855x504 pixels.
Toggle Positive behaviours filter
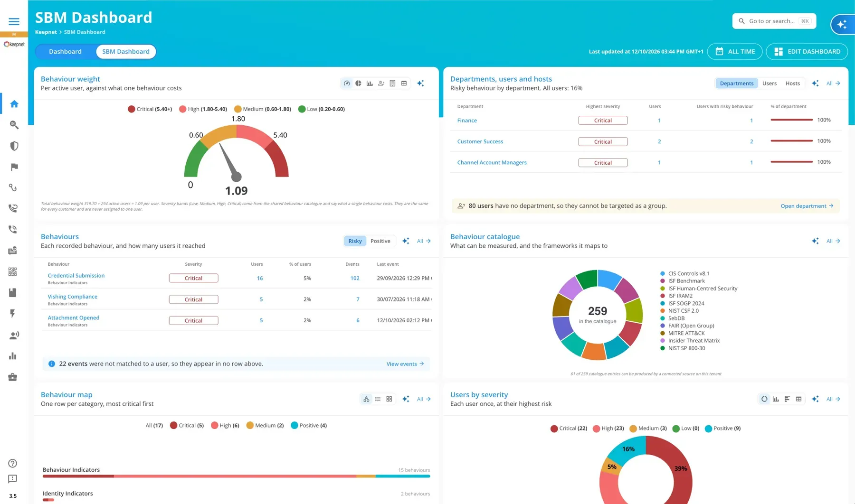pos(380,241)
